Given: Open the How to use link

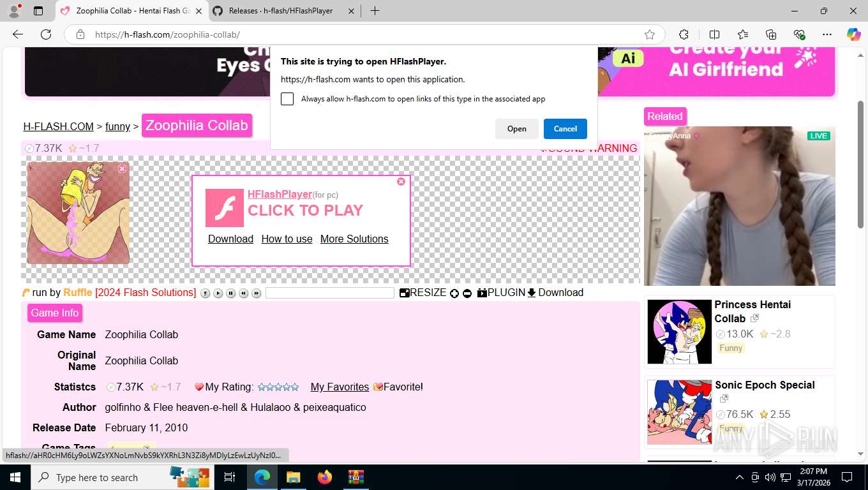Looking at the screenshot, I should tap(287, 239).
